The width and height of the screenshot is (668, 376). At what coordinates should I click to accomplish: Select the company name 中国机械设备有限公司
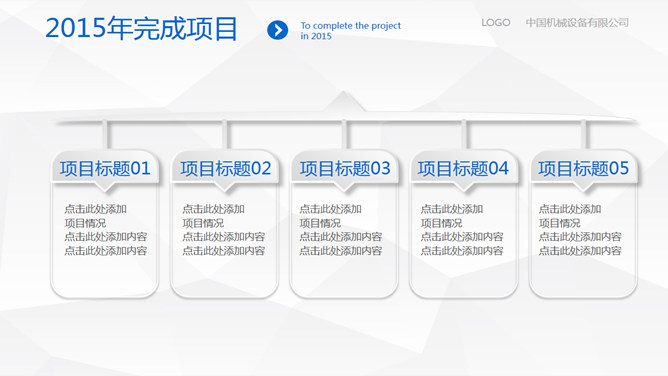(577, 23)
